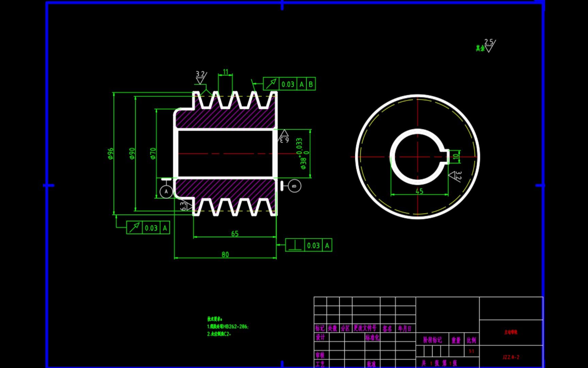Select the 6.3 roughness symbol beside the bore
The image size is (588, 368).
tap(284, 136)
